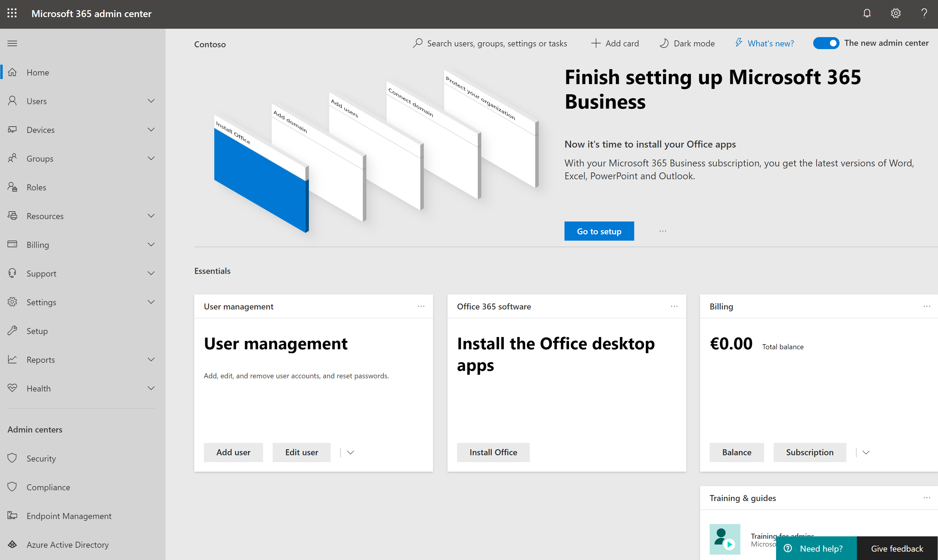Screen dimensions: 938x560
Task: Expand the Settings menu chevron
Action: point(151,301)
